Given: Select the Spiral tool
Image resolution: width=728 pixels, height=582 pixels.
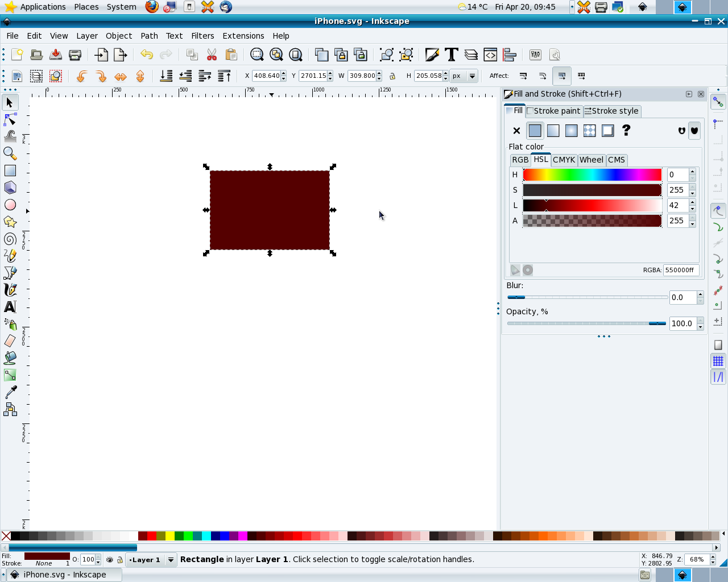Looking at the screenshot, I should point(10,239).
